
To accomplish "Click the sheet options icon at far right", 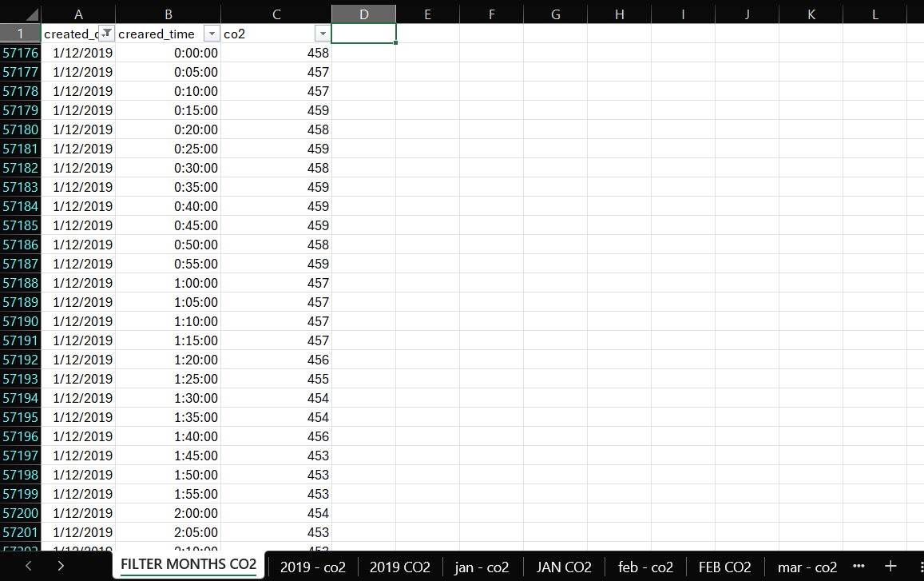I will pos(919,567).
